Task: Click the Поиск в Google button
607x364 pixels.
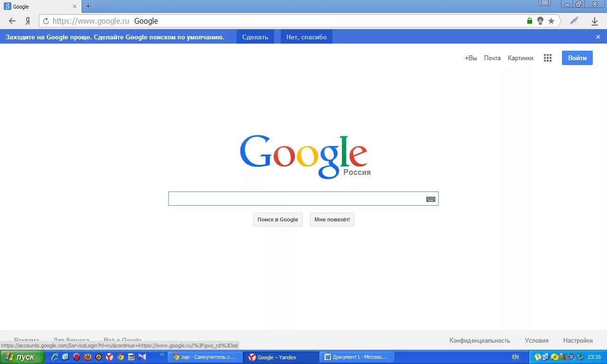Action: pos(278,219)
